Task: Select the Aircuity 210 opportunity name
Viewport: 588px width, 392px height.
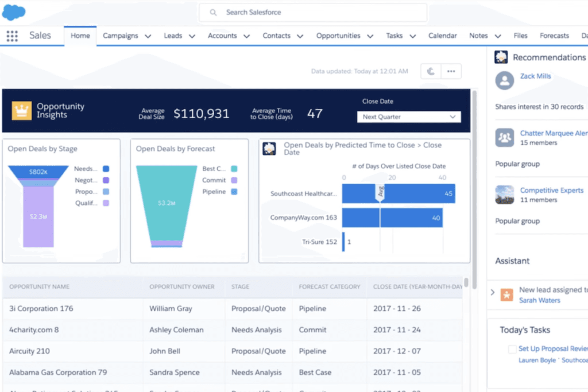Action: [29, 351]
